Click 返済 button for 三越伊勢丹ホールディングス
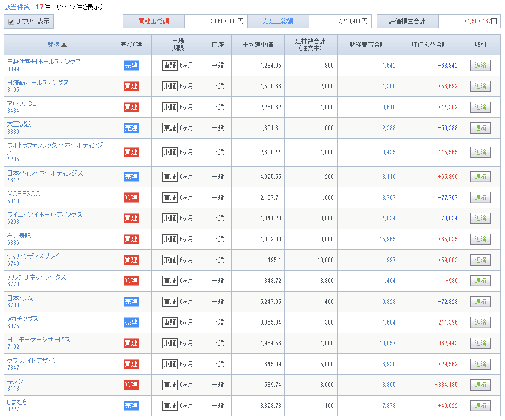The image size is (505, 420). (x=480, y=66)
